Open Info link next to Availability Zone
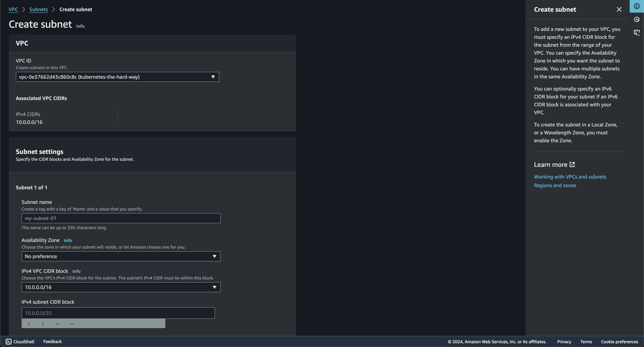 tap(68, 240)
